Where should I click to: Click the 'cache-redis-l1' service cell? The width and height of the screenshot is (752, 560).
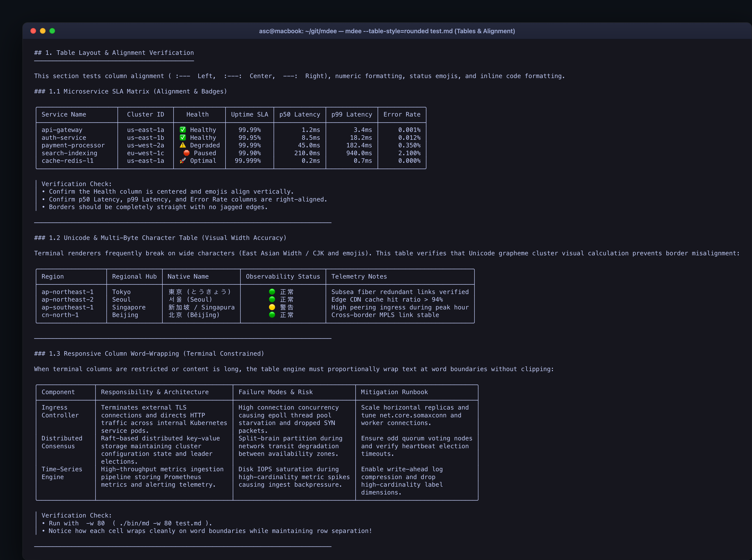(x=67, y=161)
